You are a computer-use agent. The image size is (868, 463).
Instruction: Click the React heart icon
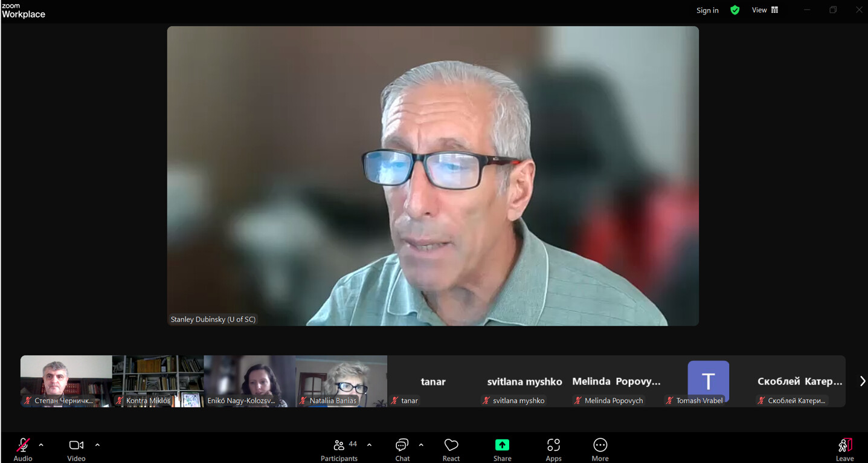[x=451, y=445]
